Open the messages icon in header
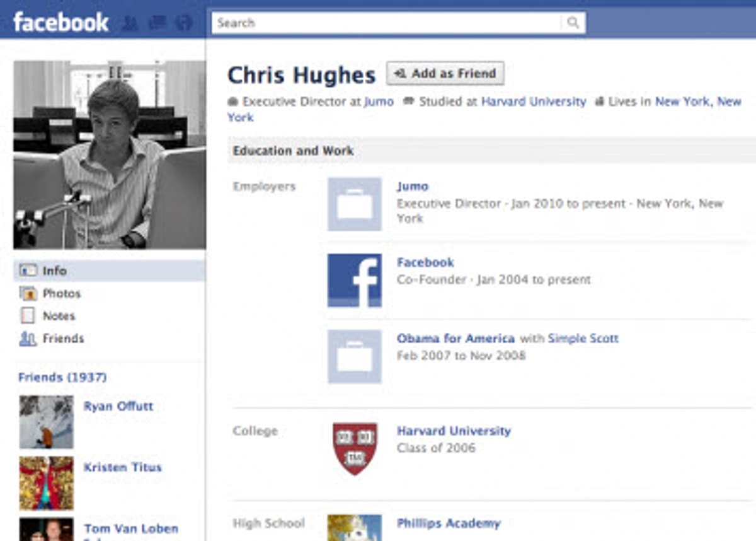This screenshot has height=541, width=756. click(157, 23)
